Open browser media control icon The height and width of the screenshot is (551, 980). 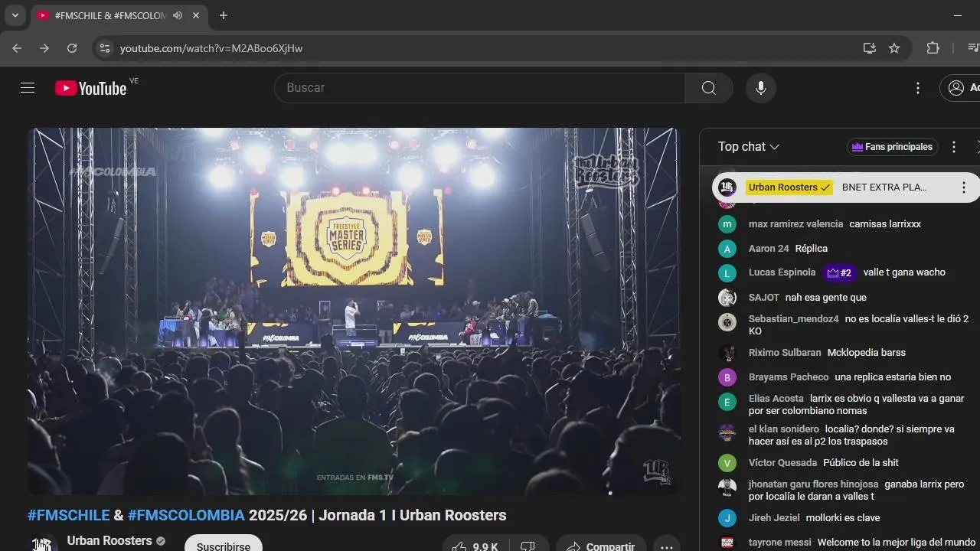[x=972, y=48]
